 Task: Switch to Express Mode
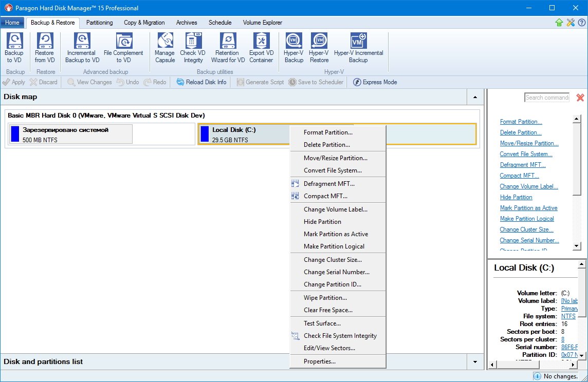click(x=375, y=82)
